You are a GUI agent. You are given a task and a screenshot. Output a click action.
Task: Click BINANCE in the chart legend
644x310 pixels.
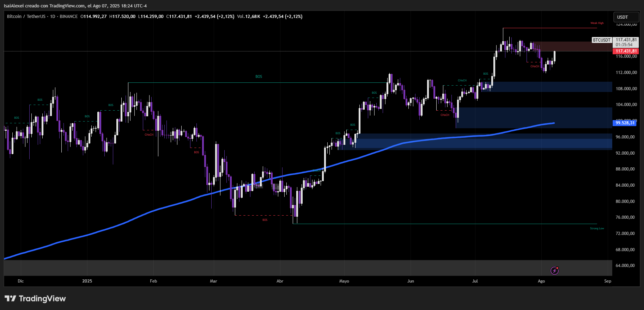click(68, 17)
